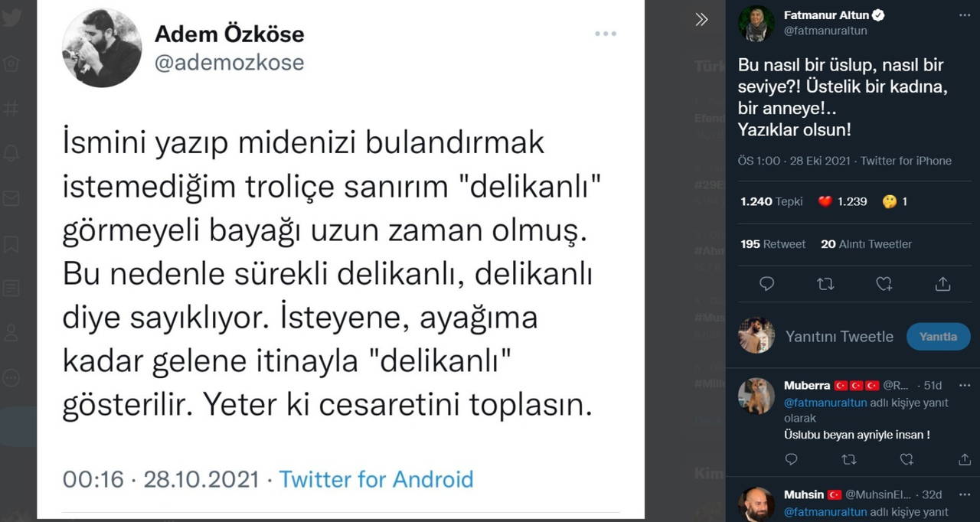The width and height of the screenshot is (980, 522).
Task: Open the three-dot menu on Adem Özköse's tweet
Action: [606, 34]
